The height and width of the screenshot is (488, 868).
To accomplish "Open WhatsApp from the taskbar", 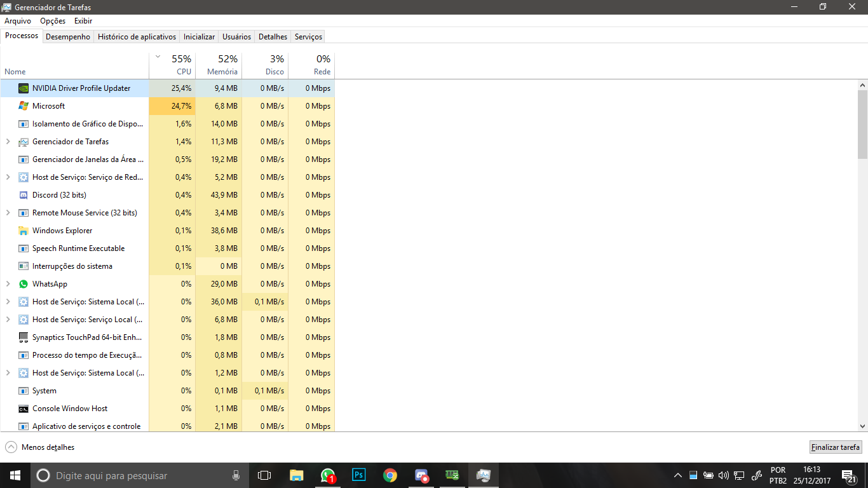I will tap(328, 475).
